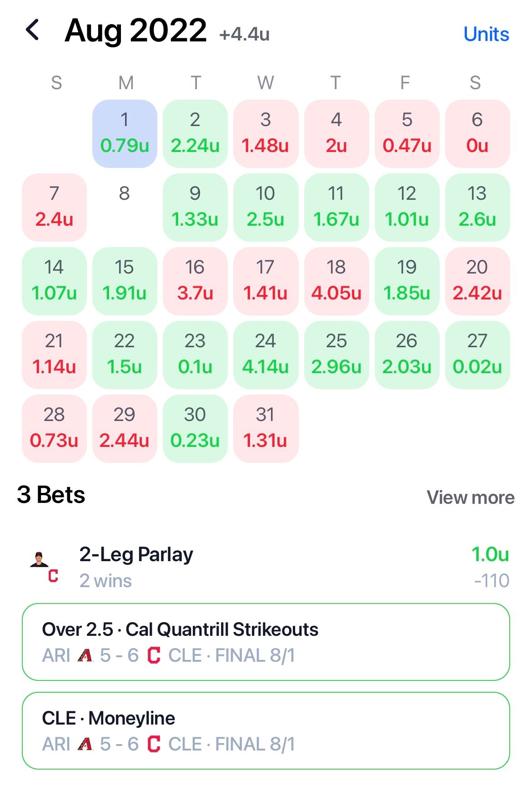Screen dimensions: 532x791
Task: Tap Cleveland logo in CLE Moneyline leg
Action: click(154, 745)
